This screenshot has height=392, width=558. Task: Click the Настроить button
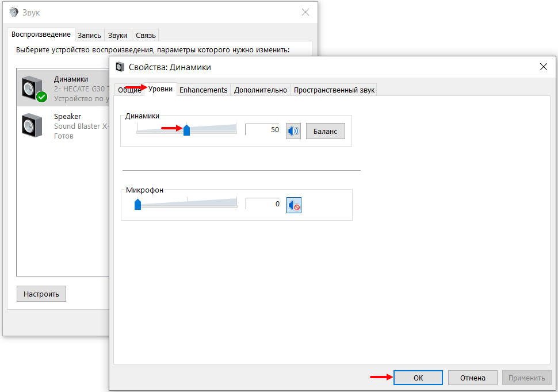coord(41,294)
